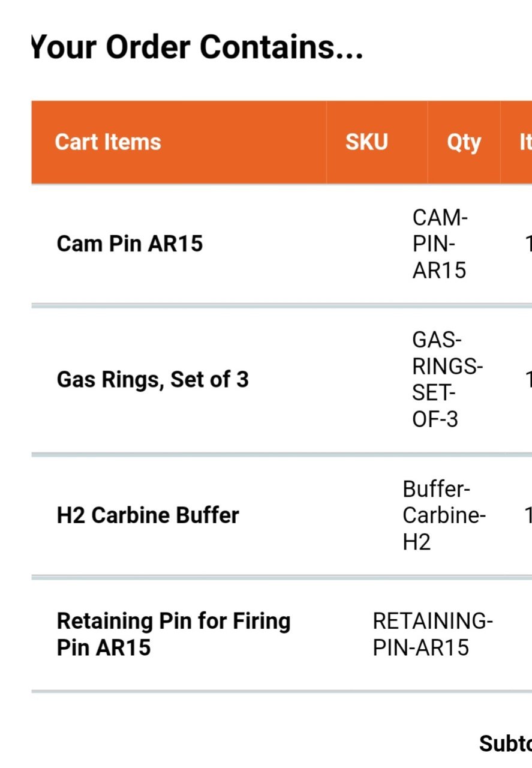
Task: Click the quantity value for Cam Pin AR15
Action: click(528, 244)
